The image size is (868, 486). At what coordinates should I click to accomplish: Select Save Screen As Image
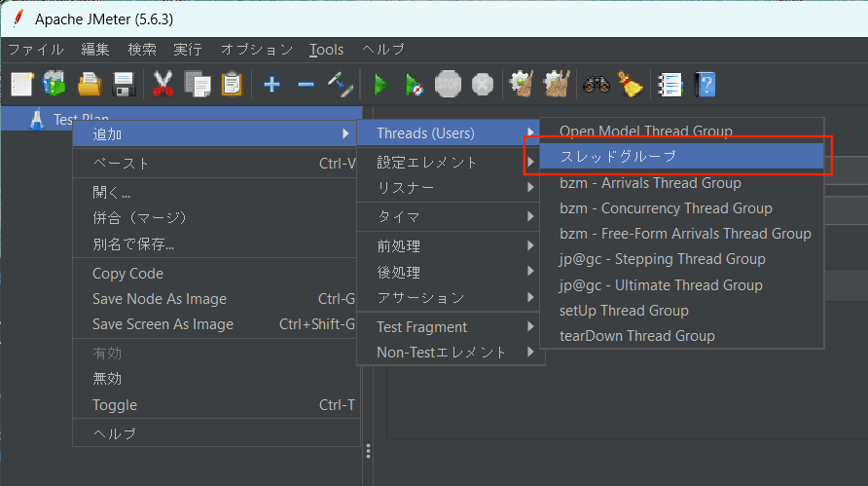pos(215,324)
